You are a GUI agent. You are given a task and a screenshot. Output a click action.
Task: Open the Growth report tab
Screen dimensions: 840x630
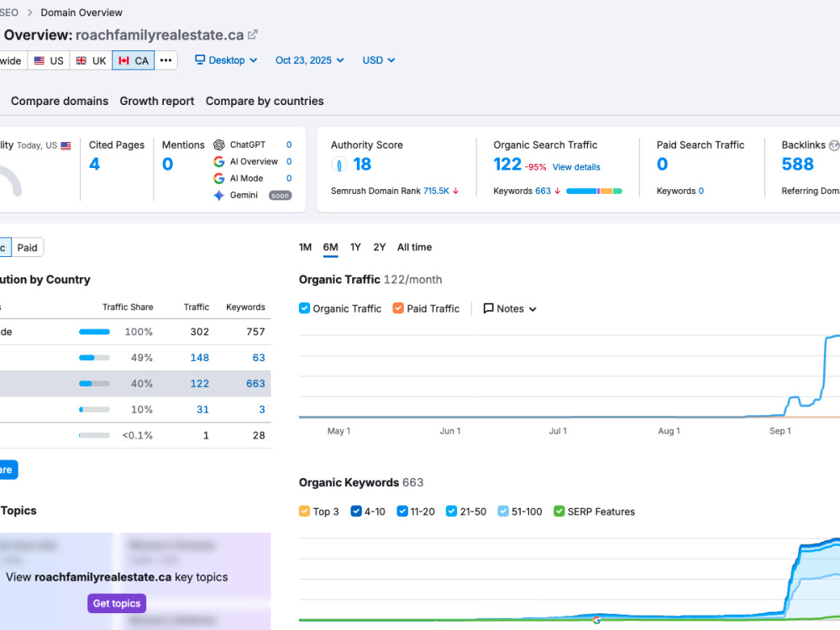coord(157,101)
